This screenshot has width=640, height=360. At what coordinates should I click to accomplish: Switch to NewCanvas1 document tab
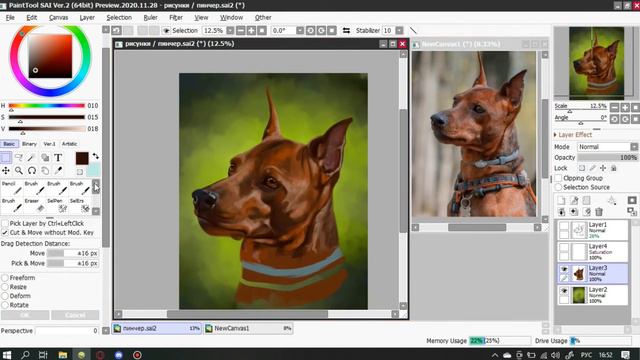249,329
